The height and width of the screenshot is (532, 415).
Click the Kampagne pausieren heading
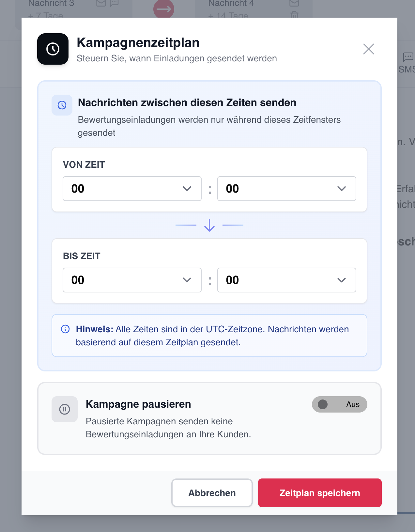tap(138, 404)
